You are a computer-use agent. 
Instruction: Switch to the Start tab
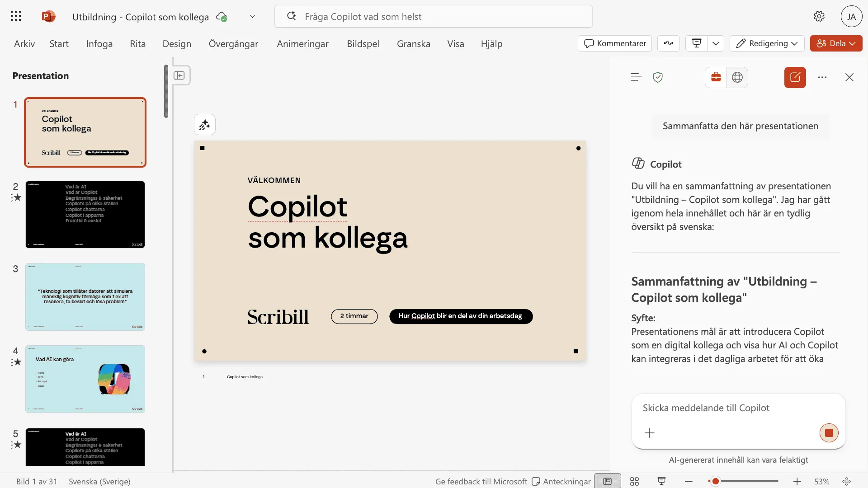(59, 44)
